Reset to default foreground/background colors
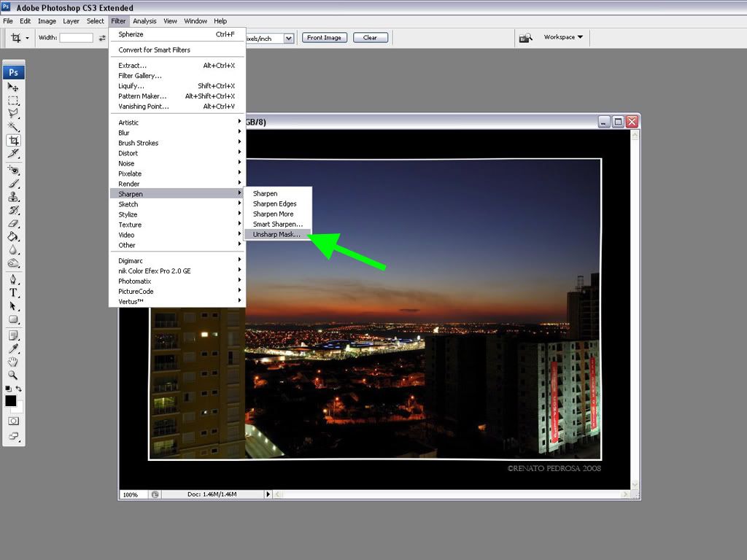The height and width of the screenshot is (560, 747). tap(8, 389)
